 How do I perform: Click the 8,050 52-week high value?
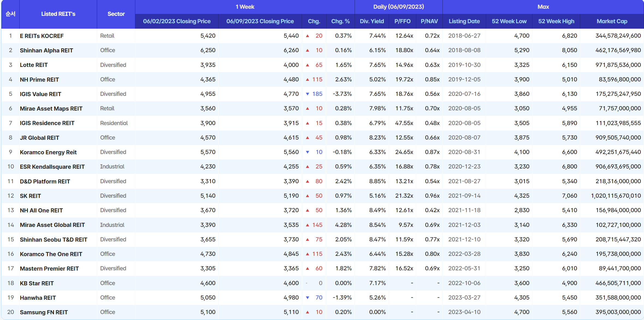(569, 50)
